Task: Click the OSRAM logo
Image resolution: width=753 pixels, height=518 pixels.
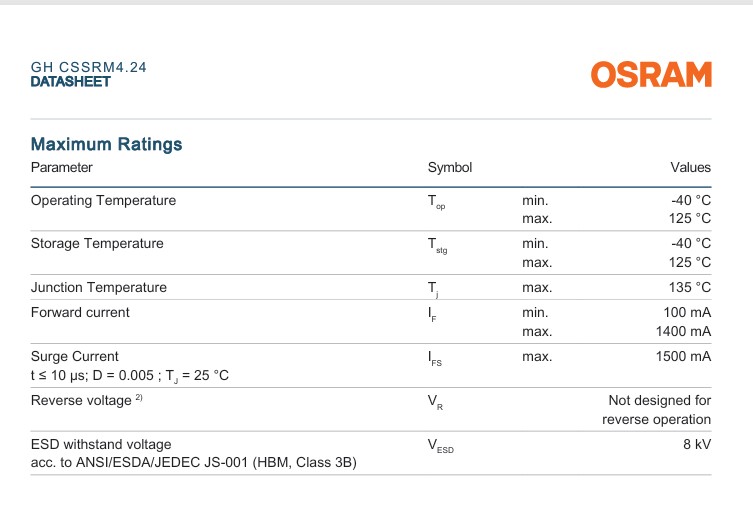Action: click(651, 74)
